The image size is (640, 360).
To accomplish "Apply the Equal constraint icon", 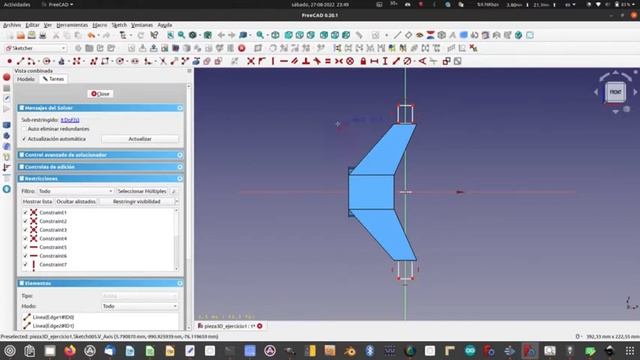I will point(328,61).
